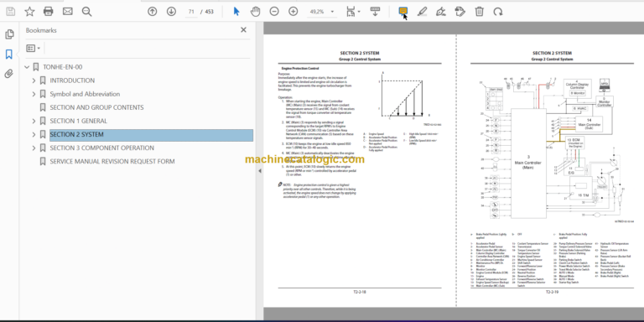Select the Add sticky note comment tool
644x322 pixels.
[403, 11]
